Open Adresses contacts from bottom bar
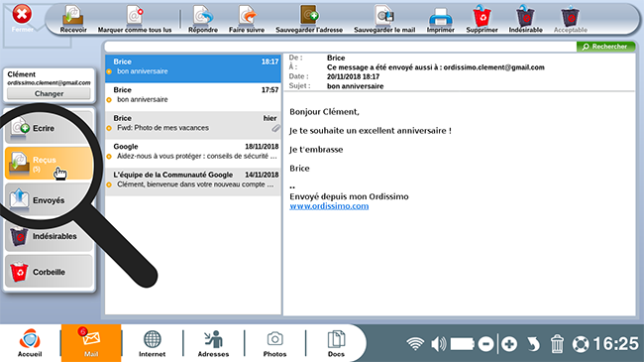 [x=213, y=343]
